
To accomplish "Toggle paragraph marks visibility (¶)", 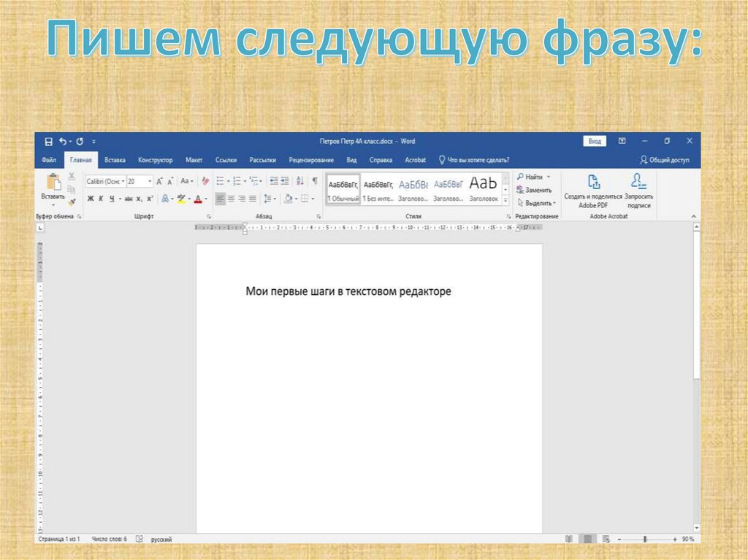I will click(315, 181).
